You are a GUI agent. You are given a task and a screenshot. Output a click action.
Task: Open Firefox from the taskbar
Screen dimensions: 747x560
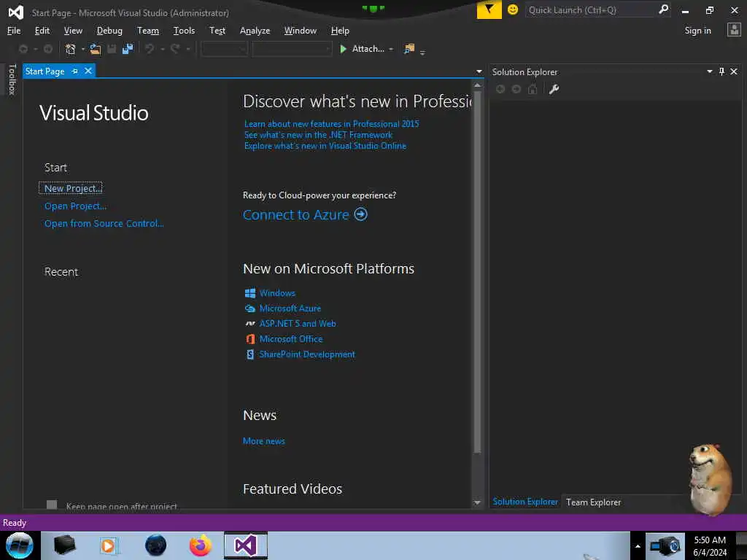201,545
